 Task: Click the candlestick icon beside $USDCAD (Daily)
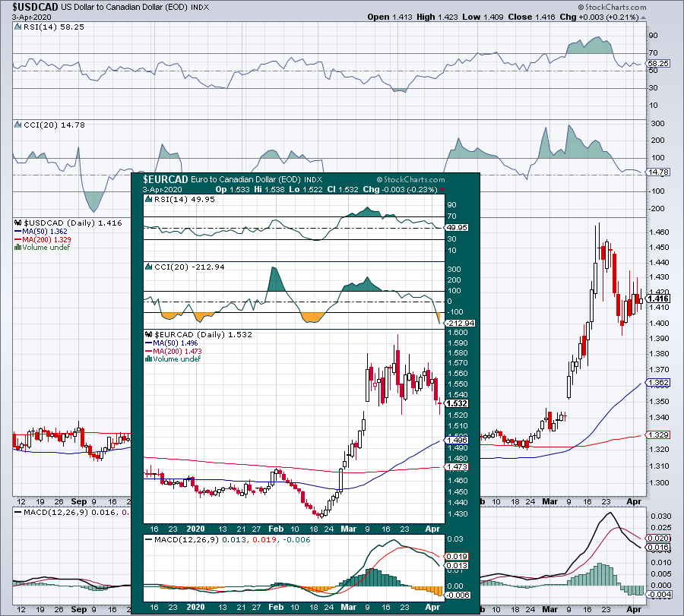click(18, 223)
